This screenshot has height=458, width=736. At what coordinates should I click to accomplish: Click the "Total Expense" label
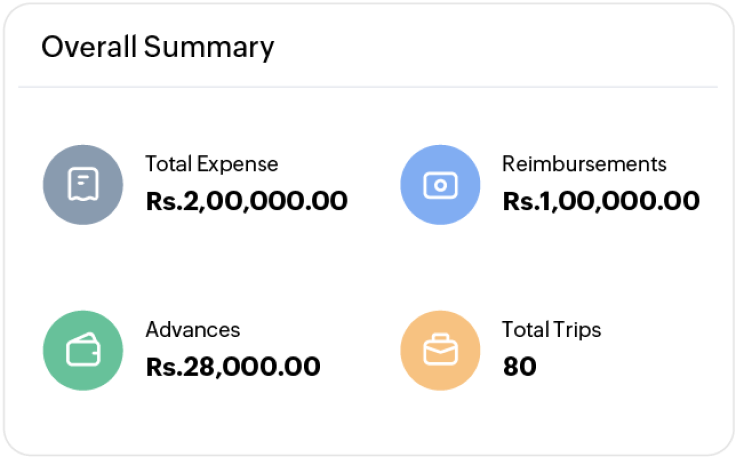point(212,164)
